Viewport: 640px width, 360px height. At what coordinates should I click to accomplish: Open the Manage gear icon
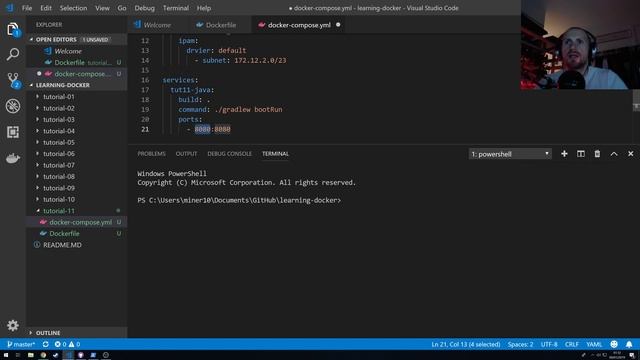tap(13, 325)
